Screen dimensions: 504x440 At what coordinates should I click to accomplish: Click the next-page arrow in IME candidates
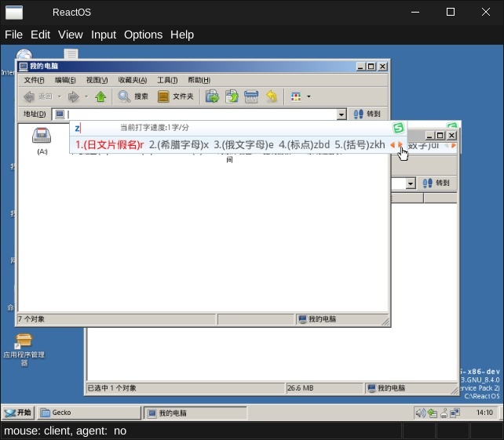(400, 145)
